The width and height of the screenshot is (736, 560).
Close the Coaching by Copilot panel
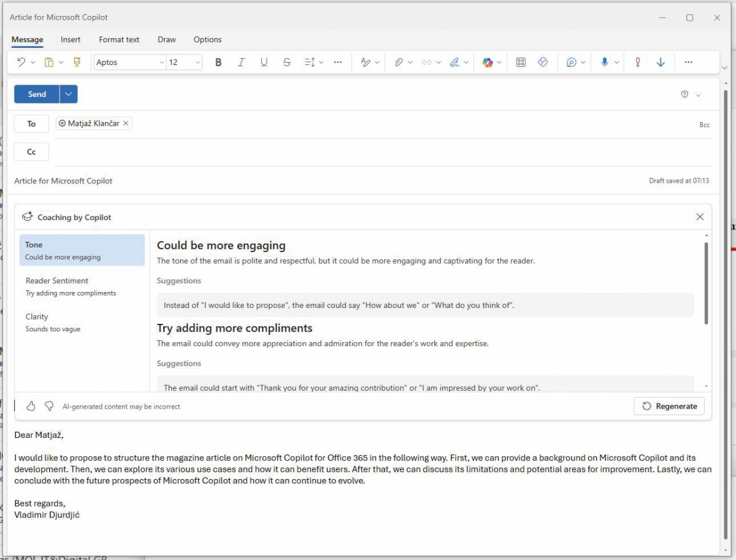click(700, 217)
